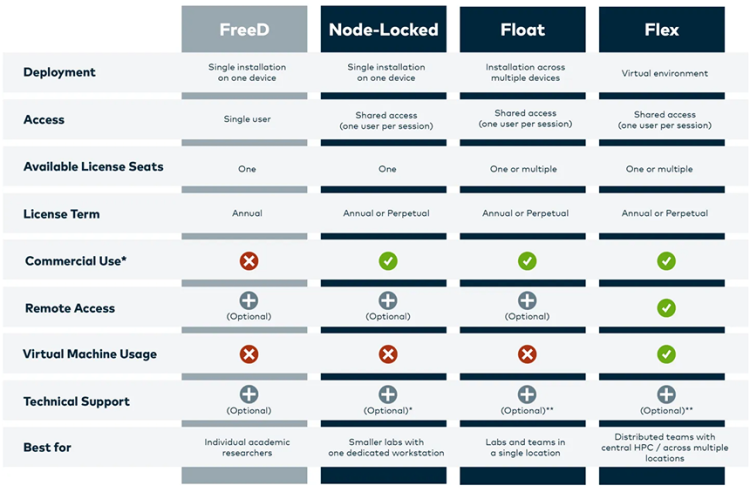Screen dimensions: 750x492
Task: Select the Node-Locked column header
Action: 384,29
